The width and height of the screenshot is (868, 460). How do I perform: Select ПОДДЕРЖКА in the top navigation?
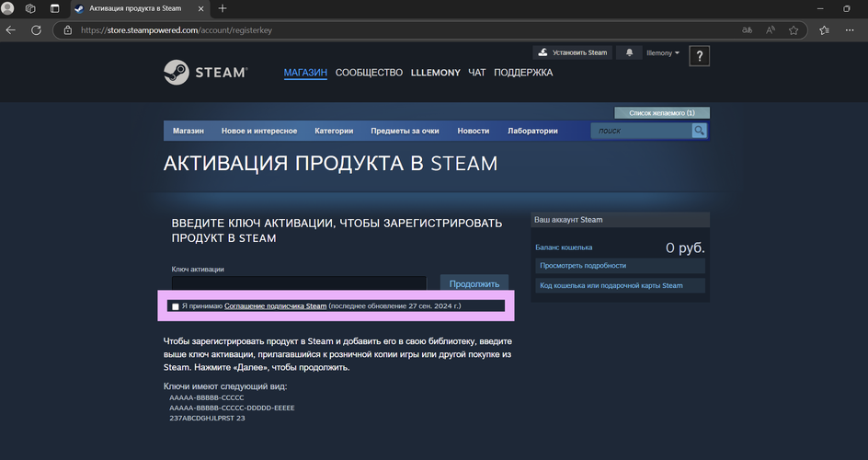pos(523,73)
